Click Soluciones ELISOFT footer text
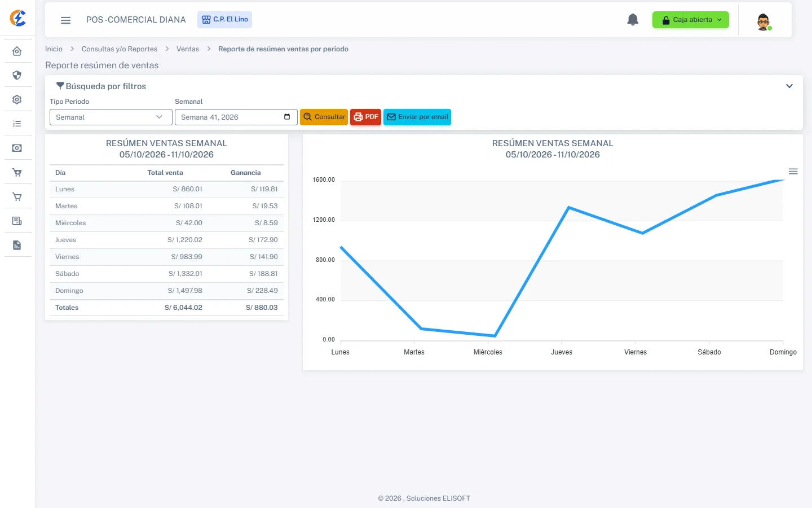The image size is (812, 508). click(438, 498)
